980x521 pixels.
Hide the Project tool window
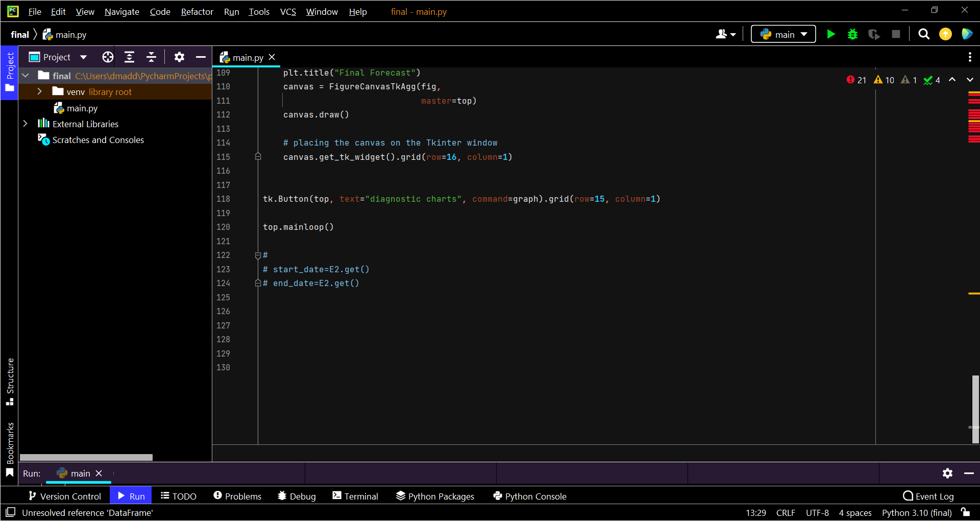(x=201, y=57)
